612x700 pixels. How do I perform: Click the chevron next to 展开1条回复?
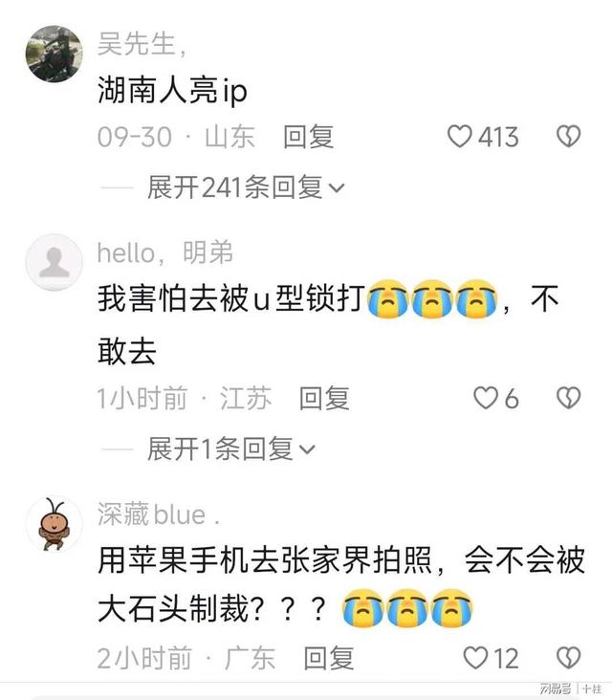(x=307, y=449)
